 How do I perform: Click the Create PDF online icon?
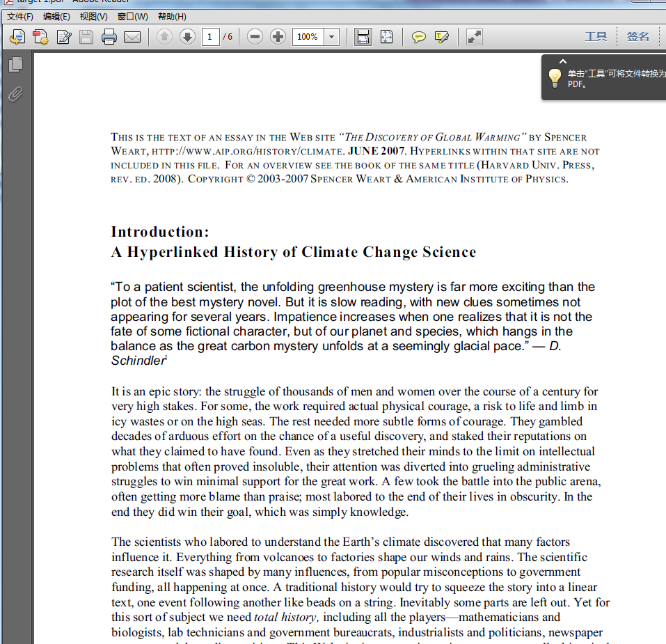41,37
